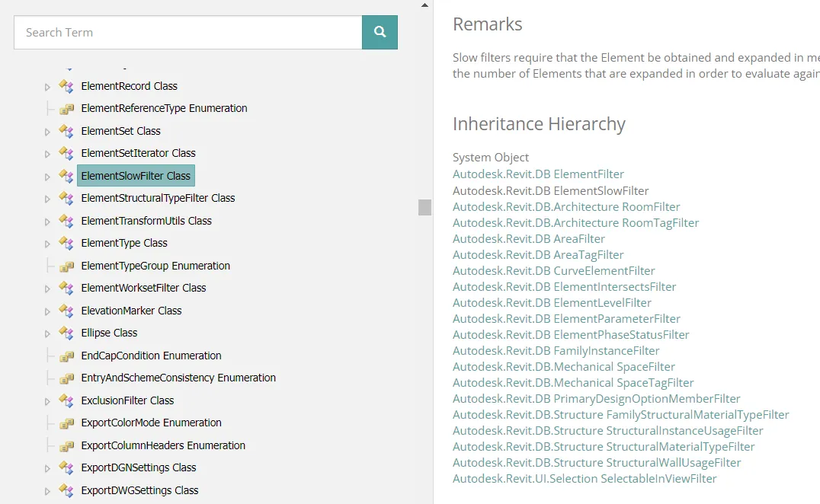Open the Architecture RoomTagFilter link
This screenshot has width=820, height=504.
[x=576, y=223]
